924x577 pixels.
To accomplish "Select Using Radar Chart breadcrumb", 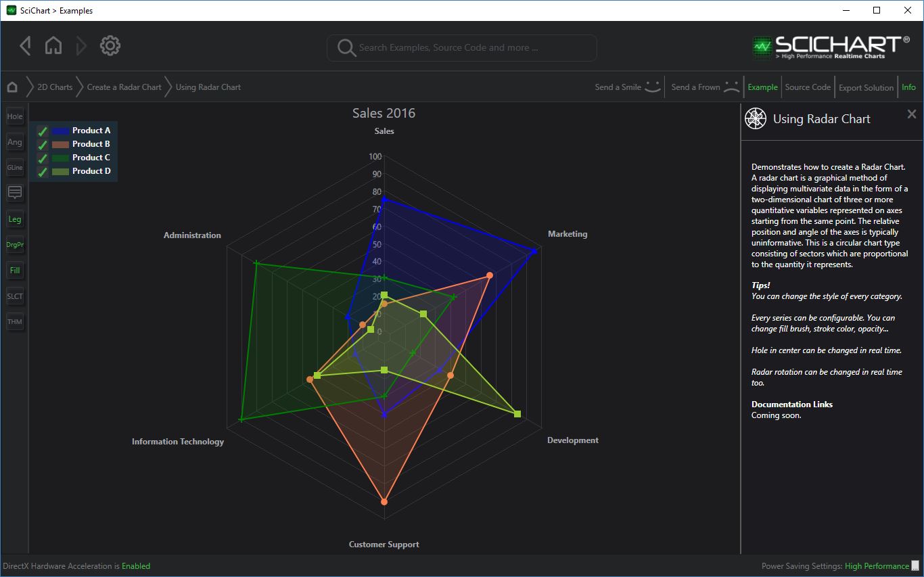I will tap(208, 87).
